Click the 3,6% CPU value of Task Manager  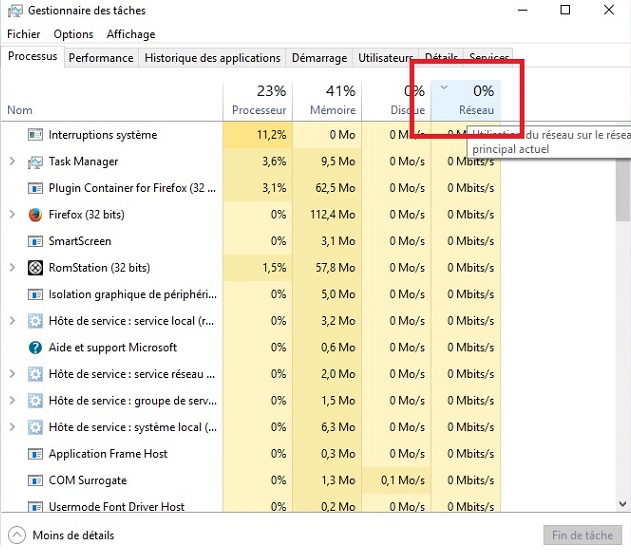tap(274, 162)
